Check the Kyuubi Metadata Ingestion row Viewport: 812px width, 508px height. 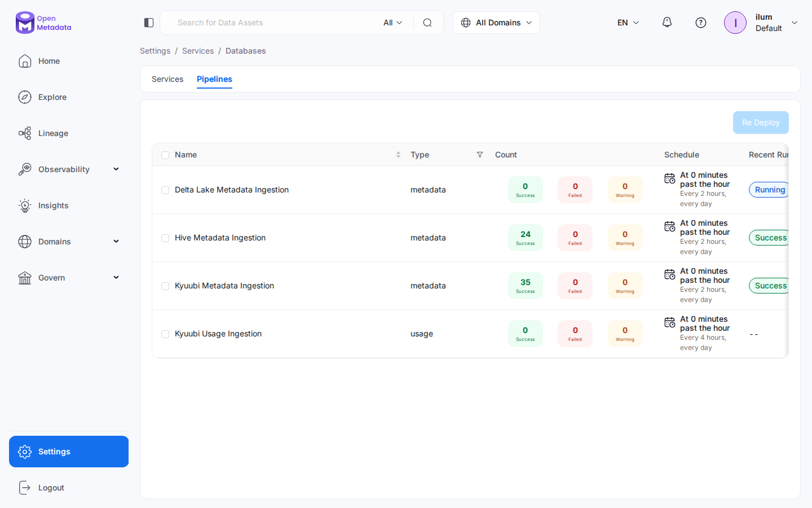point(165,286)
